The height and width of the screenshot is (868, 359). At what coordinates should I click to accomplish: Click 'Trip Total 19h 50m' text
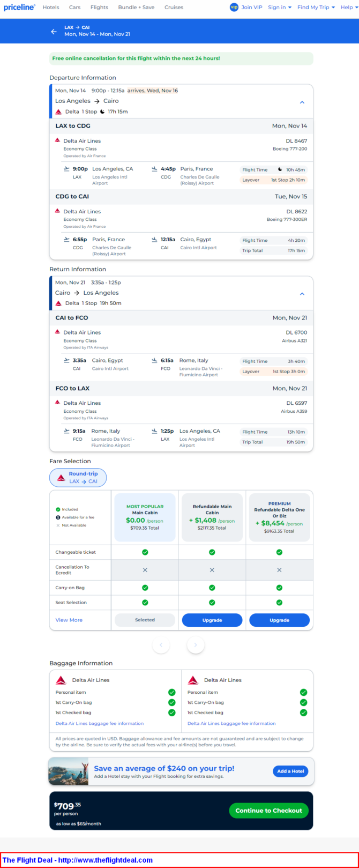pos(274,442)
